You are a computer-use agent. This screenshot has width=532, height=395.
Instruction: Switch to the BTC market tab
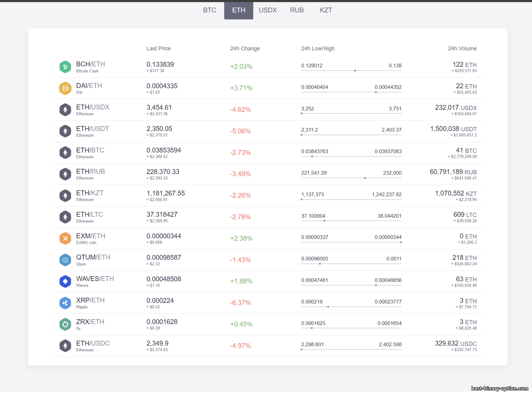coord(210,10)
